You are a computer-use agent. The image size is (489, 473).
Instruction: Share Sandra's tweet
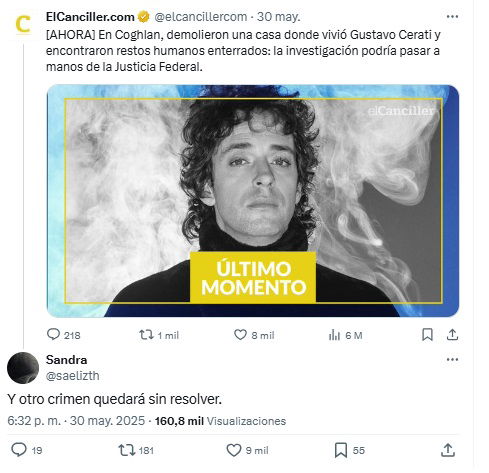[448, 450]
